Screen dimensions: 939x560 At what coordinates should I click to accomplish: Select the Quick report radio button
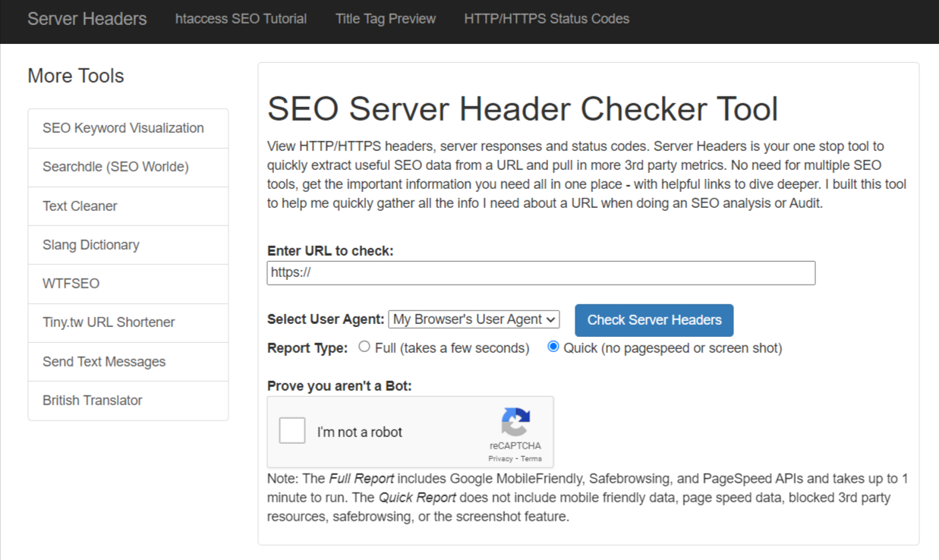pos(552,348)
